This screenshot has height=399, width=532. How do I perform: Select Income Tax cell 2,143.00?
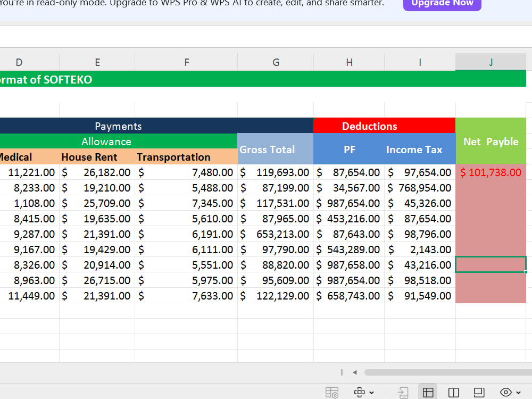(420, 250)
